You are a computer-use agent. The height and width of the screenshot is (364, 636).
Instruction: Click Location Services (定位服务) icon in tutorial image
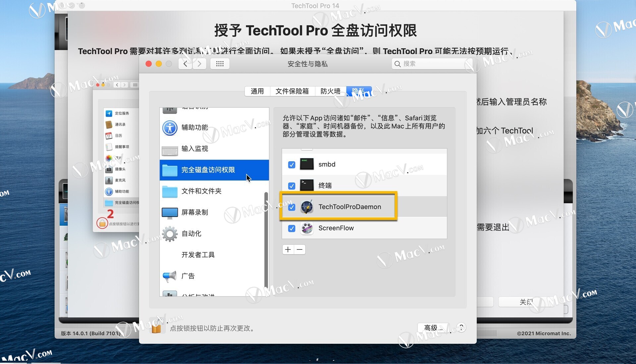point(109,113)
